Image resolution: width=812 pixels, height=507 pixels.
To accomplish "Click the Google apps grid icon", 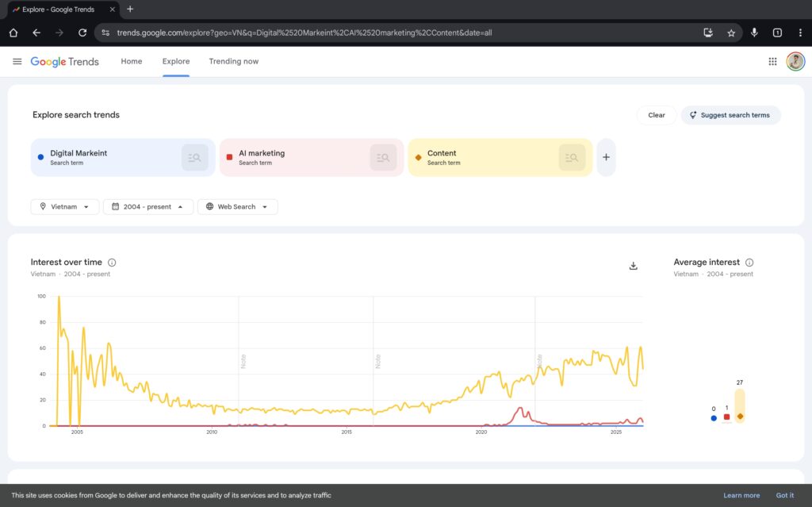I will pos(772,62).
